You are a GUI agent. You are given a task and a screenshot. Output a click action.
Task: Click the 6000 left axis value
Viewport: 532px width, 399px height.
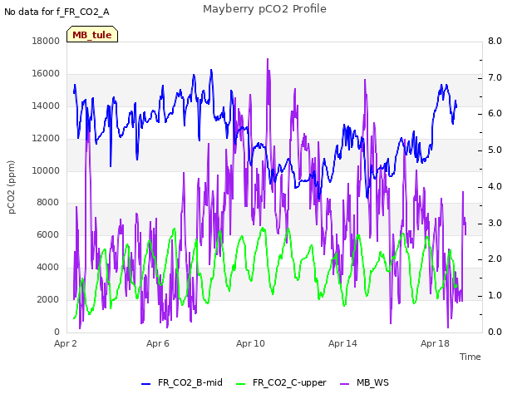coord(48,234)
